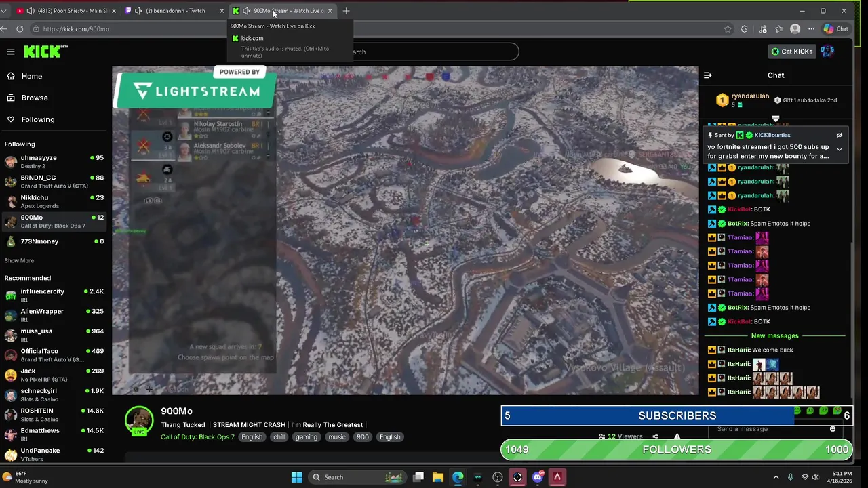Click the Kick search bar
Viewport: 868px width, 488px height.
pos(434,52)
